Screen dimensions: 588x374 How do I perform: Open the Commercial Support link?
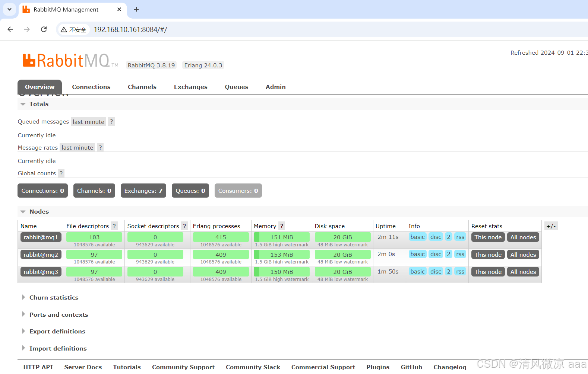(x=323, y=367)
